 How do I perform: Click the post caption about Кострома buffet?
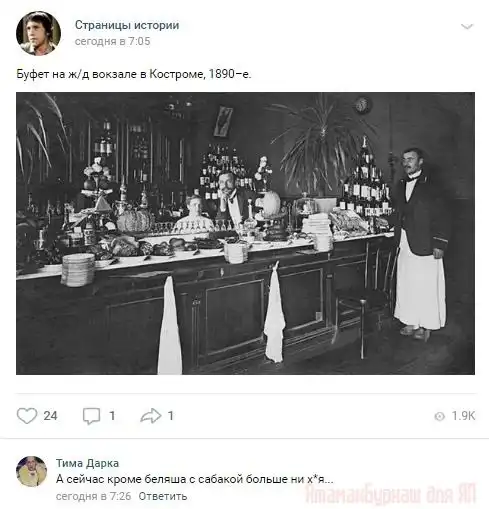[134, 74]
